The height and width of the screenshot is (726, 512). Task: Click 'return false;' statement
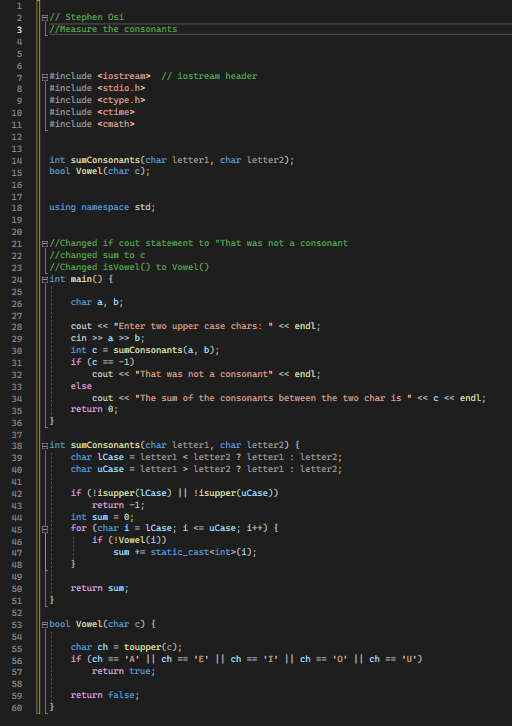(x=105, y=695)
